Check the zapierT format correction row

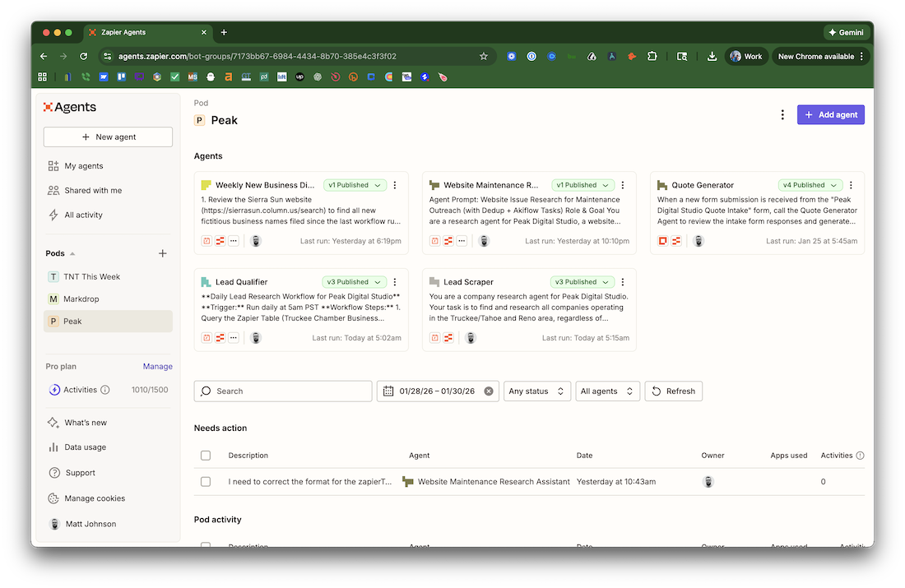(206, 482)
